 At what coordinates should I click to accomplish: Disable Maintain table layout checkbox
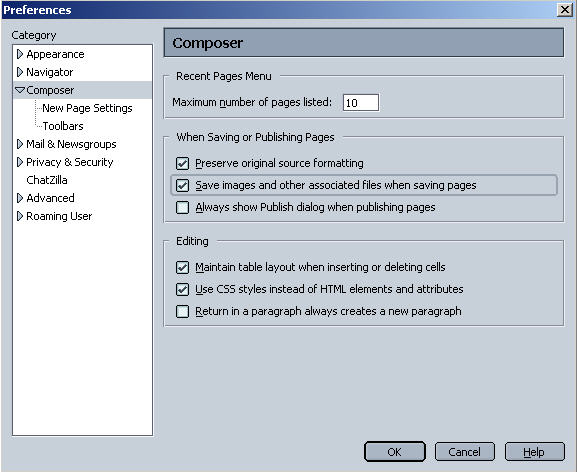coord(183,267)
